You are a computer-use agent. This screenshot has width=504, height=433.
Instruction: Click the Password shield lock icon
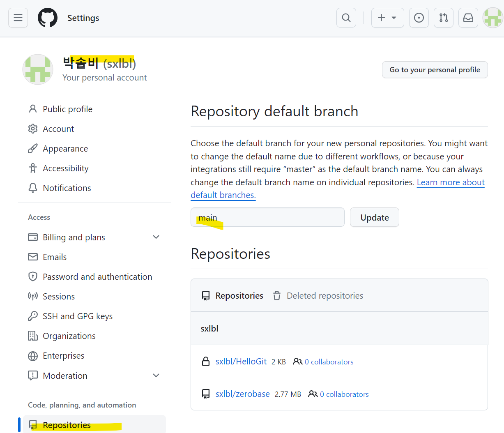coord(33,276)
